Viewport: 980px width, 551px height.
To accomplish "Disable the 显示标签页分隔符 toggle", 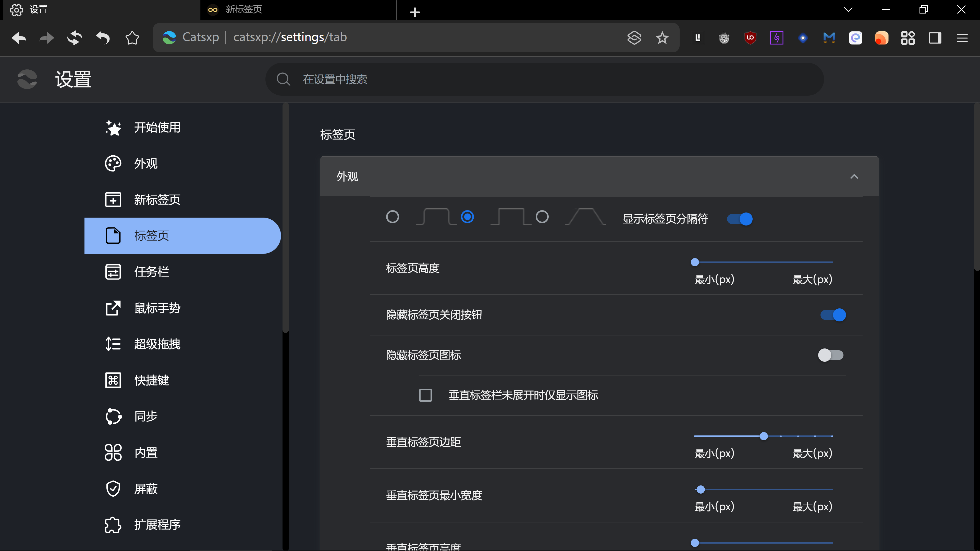I will (740, 219).
